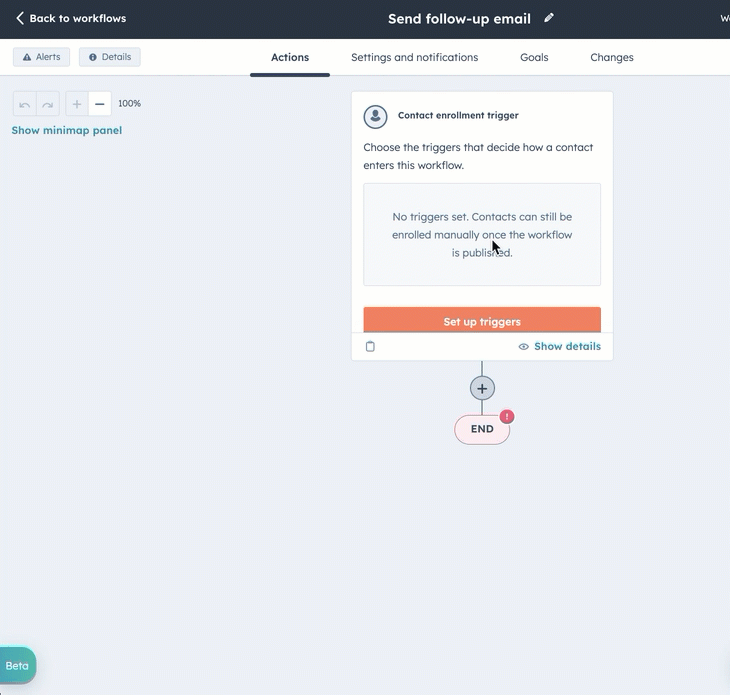Zoom in with the plus icon

point(77,104)
